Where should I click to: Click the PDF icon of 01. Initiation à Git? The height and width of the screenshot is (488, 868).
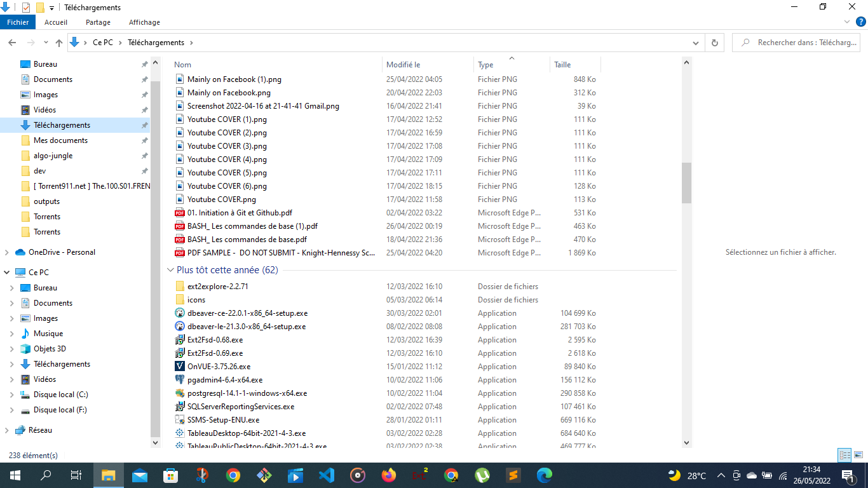coord(180,213)
